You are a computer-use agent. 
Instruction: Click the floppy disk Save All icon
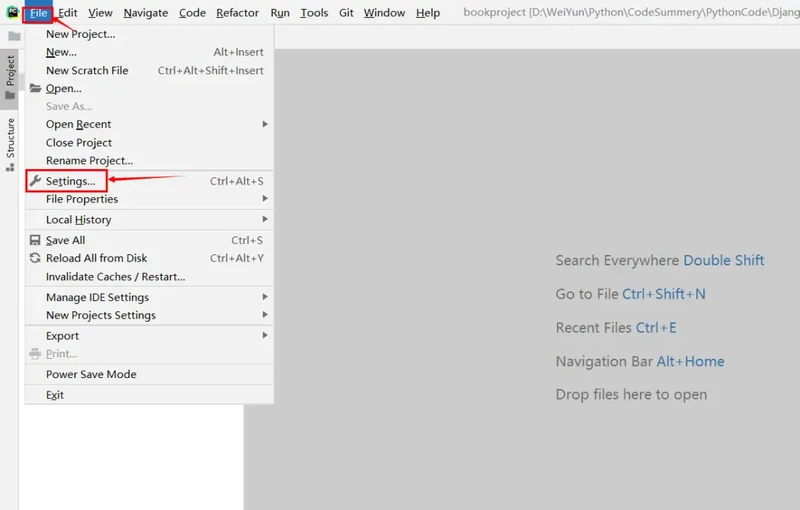pyautogui.click(x=35, y=240)
